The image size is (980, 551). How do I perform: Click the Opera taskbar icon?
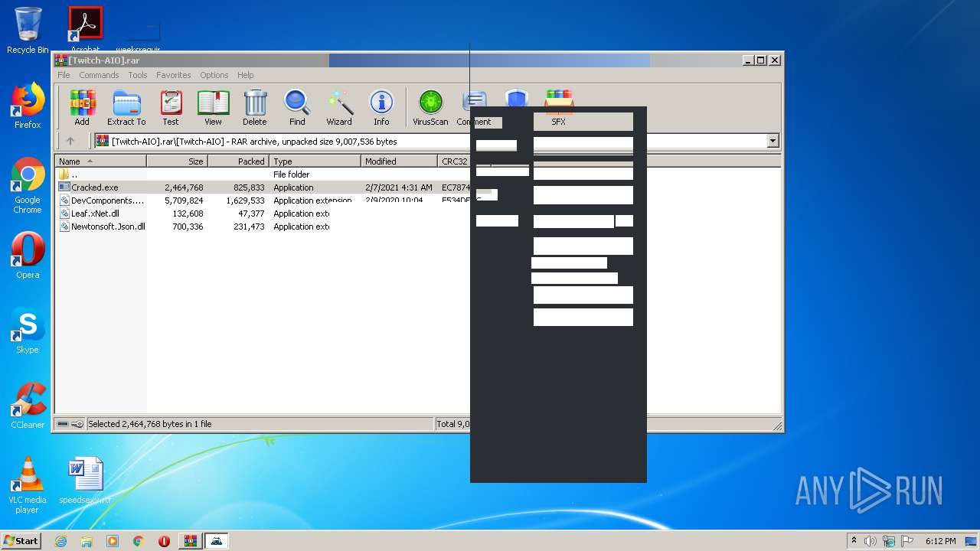pos(164,541)
